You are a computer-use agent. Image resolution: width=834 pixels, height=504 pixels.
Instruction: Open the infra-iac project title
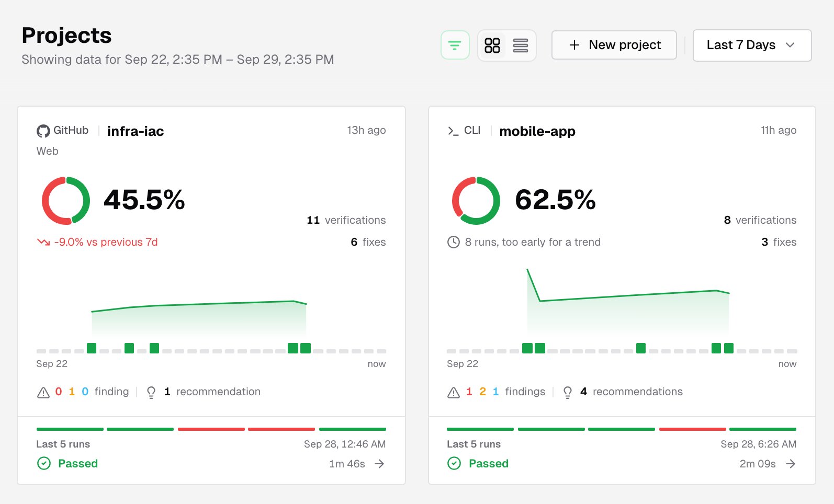(136, 131)
